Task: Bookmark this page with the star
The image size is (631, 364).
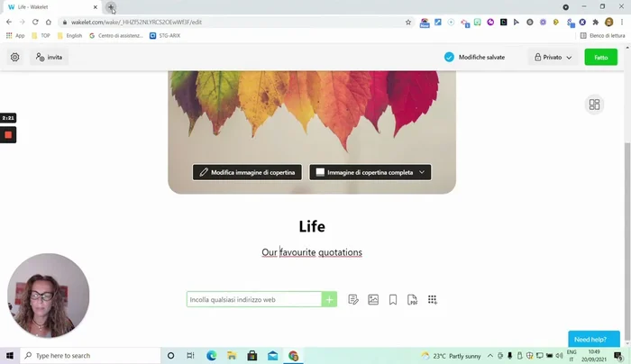Action: tap(408, 23)
